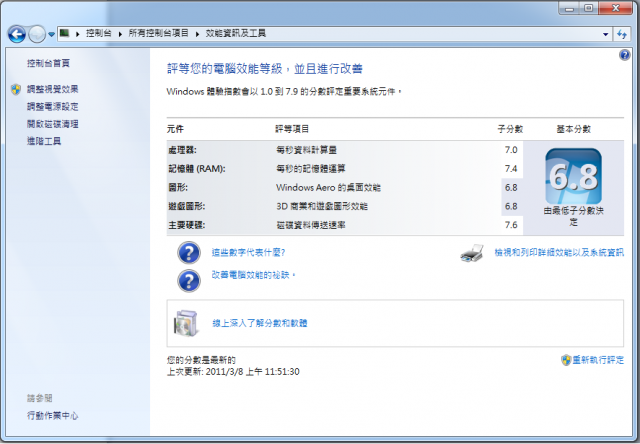The height and width of the screenshot is (444, 640).
Task: Open 行動作業中心 link
Action: point(52,416)
